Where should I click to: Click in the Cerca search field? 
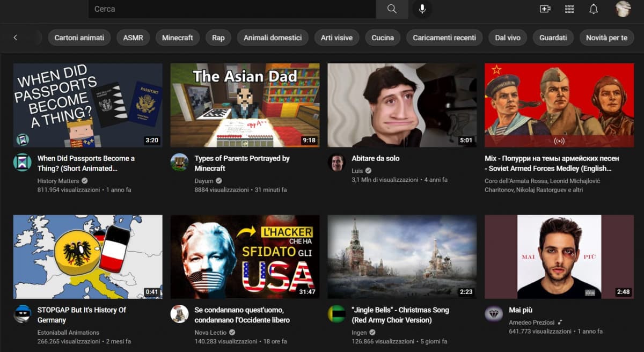click(232, 9)
